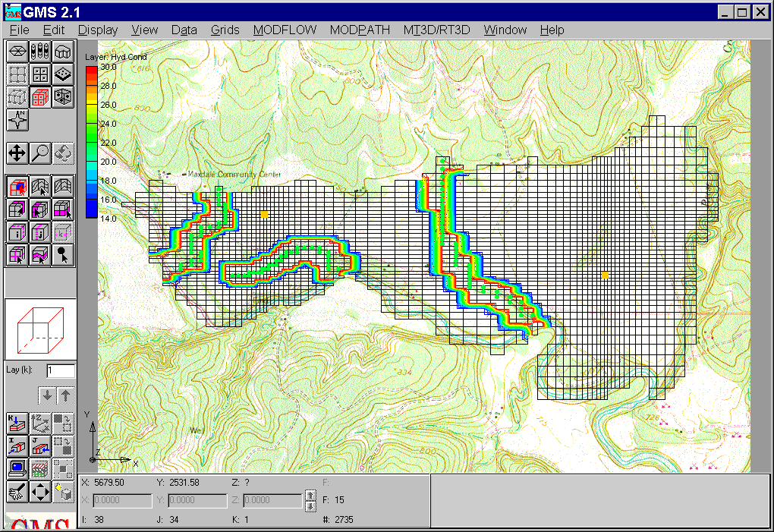Switch to the K-direction ortho view

coord(17,425)
